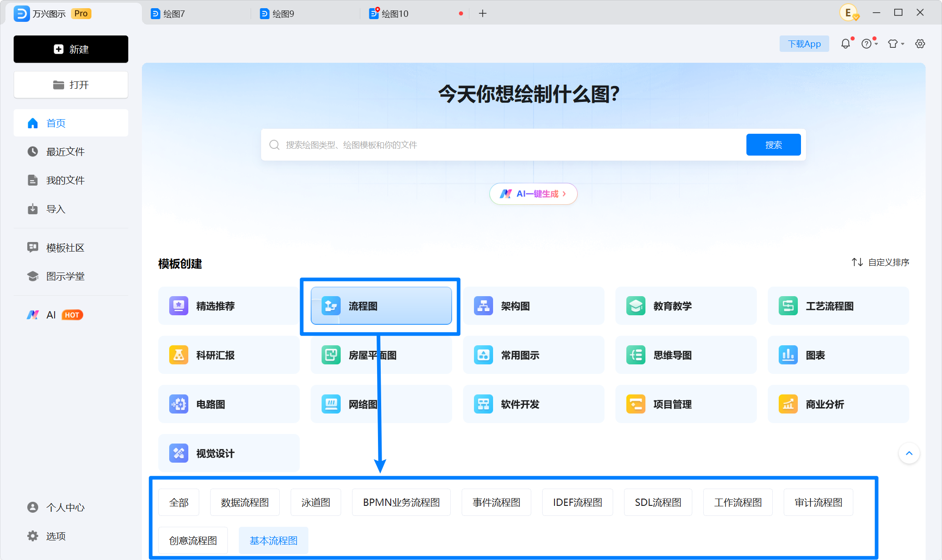
Task: Choose the 商业分析 category
Action: pos(838,404)
